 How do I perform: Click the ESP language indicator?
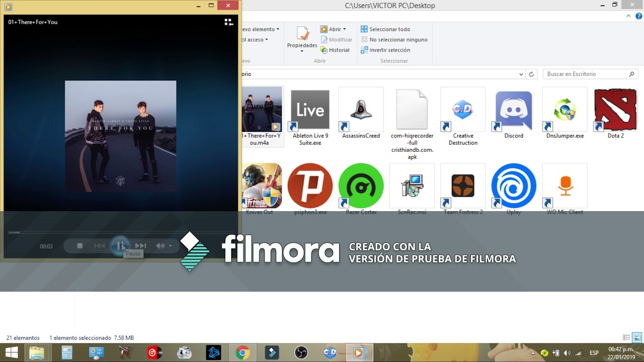pos(594,353)
